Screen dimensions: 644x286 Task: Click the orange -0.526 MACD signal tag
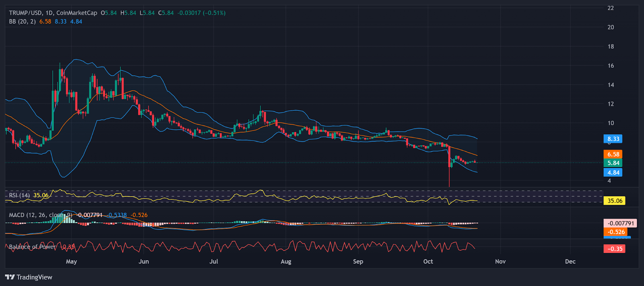[x=616, y=232]
